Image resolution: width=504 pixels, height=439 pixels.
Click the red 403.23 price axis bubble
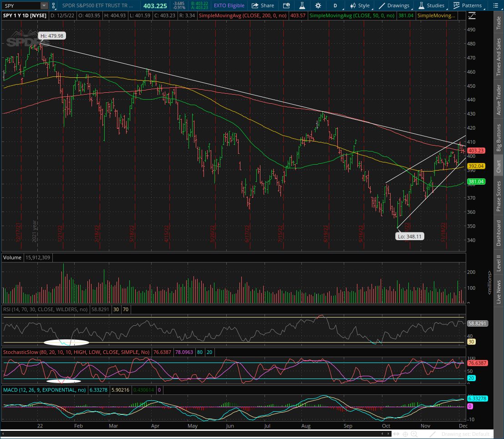(x=476, y=151)
